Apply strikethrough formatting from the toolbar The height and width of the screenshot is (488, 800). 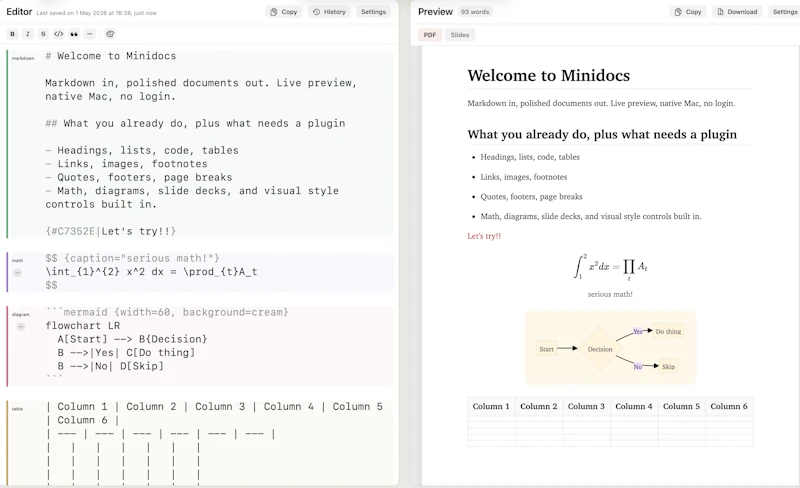tap(43, 34)
